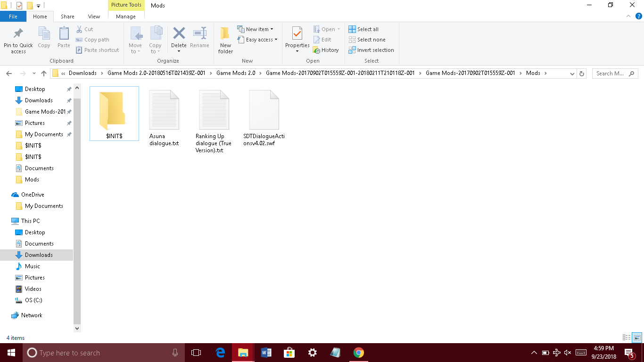Navigate to Game Mods 2.0 breadcrumb

235,73
